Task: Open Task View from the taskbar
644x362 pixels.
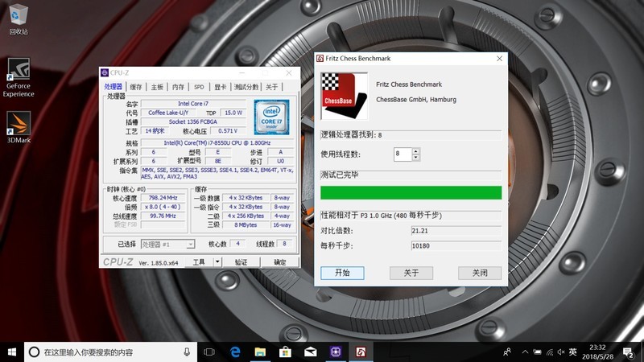Action: tap(209, 352)
